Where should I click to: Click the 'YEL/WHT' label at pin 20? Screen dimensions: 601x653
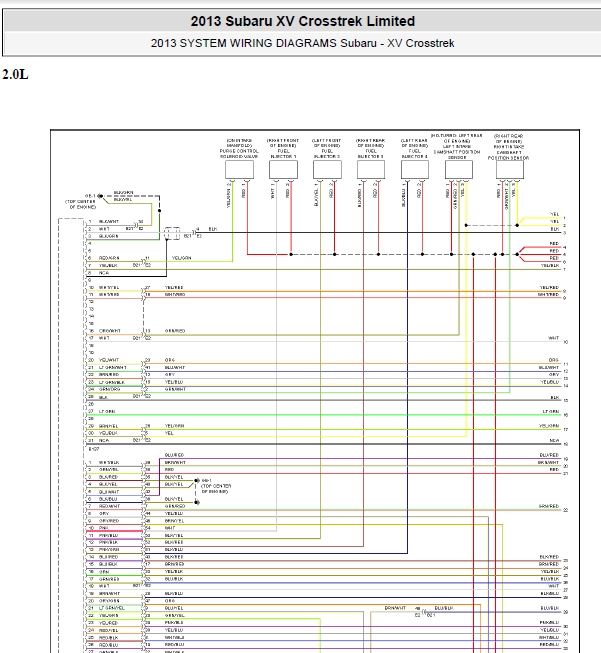[109, 360]
